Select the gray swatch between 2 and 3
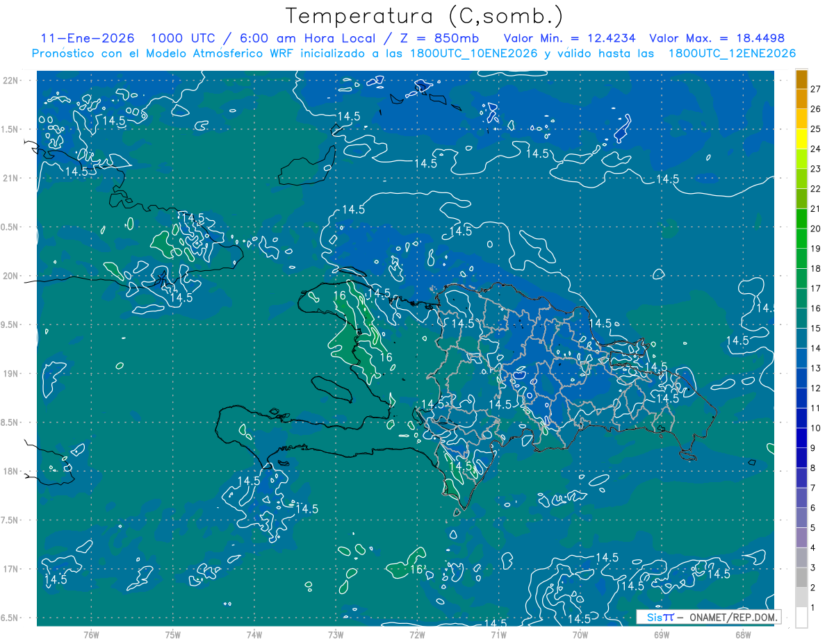Viewport: 834px width, 644px height. 801,577
